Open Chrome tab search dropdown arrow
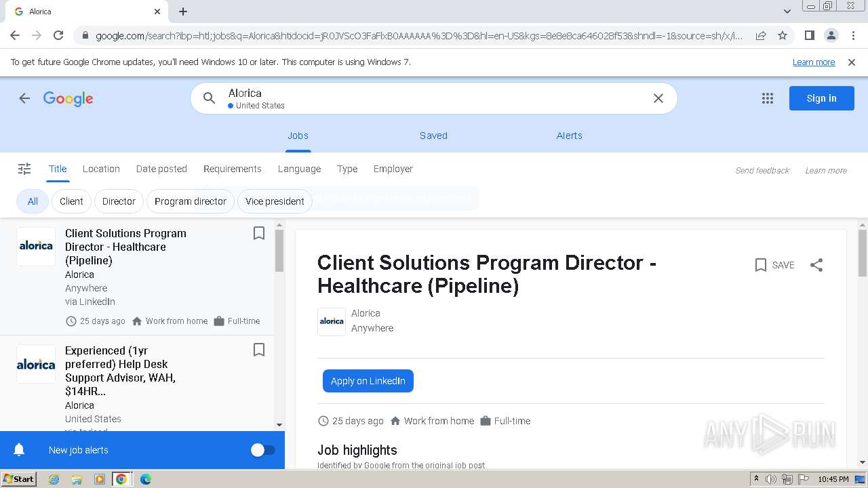This screenshot has height=488, width=868. pyautogui.click(x=787, y=12)
